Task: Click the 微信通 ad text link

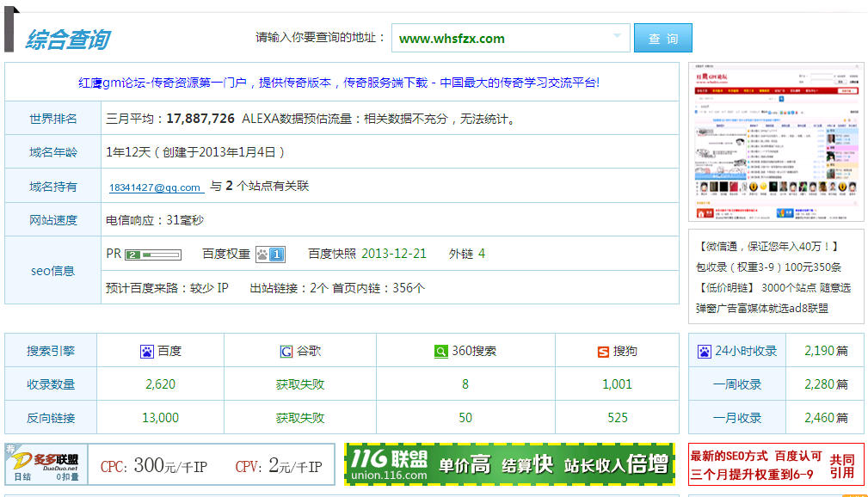Action: [762, 247]
